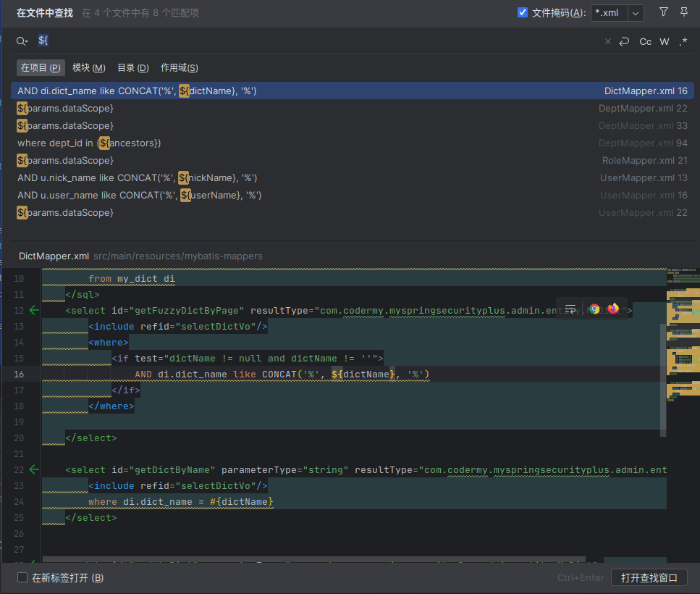Toggle whole words (W) option

(x=665, y=41)
